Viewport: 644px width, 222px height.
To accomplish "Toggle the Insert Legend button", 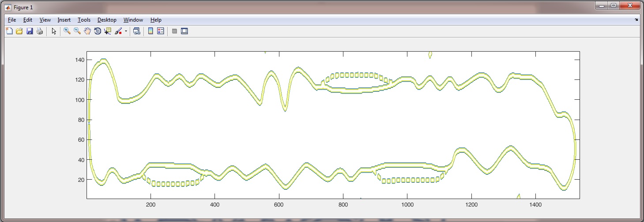I will click(x=161, y=31).
